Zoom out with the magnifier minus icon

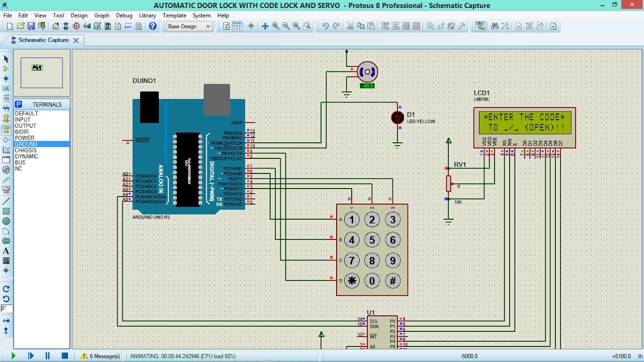coord(286,26)
